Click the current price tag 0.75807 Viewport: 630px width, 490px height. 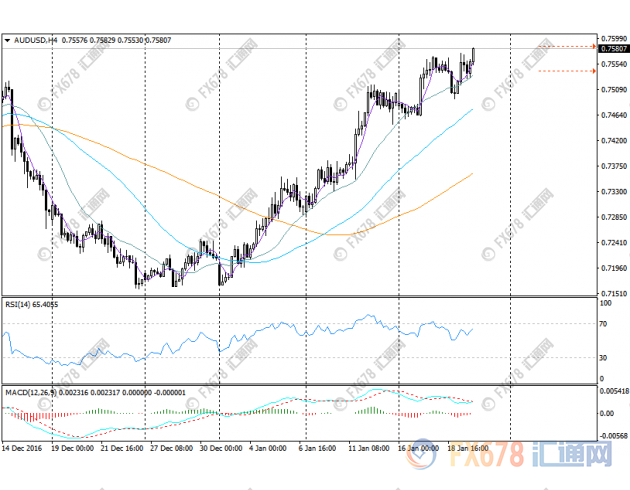click(x=613, y=47)
